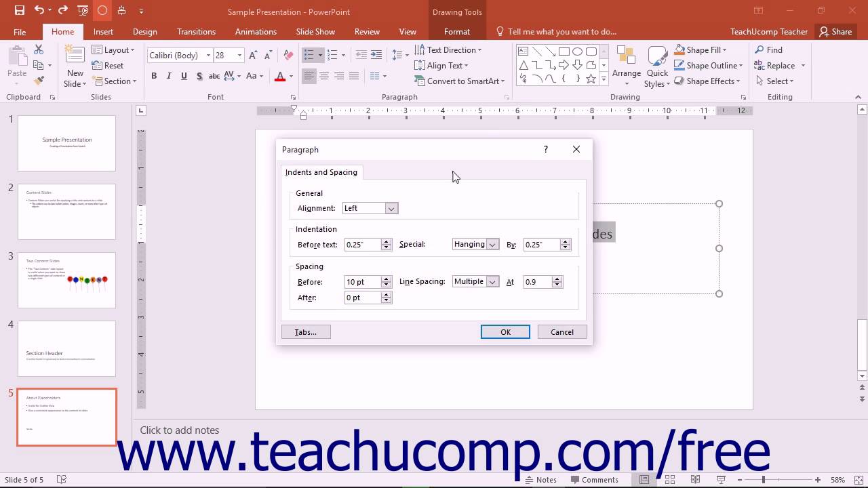868x488 pixels.
Task: Click the zoom slider handle
Action: 763,480
